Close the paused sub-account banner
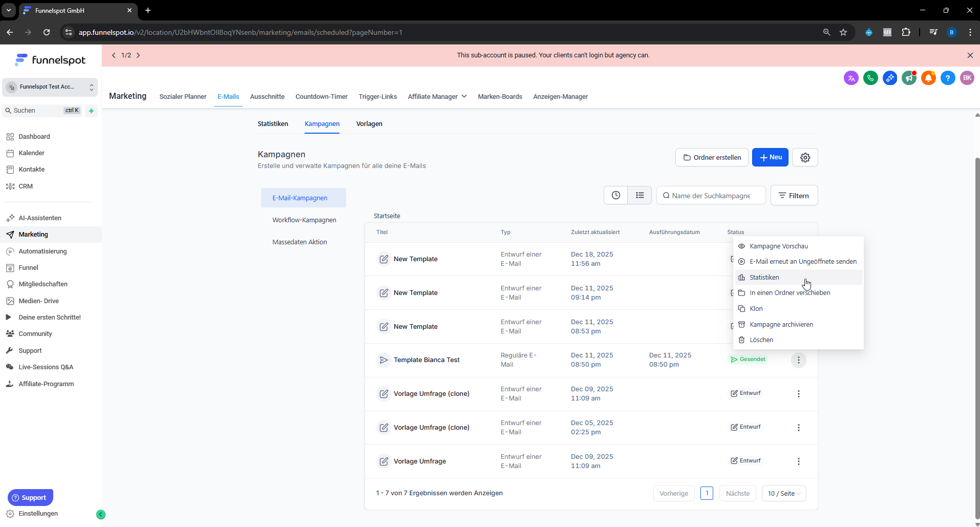 click(970, 55)
